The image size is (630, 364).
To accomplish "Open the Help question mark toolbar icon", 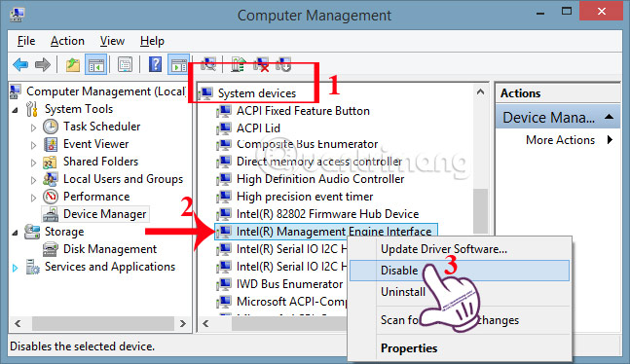I will coord(155,64).
